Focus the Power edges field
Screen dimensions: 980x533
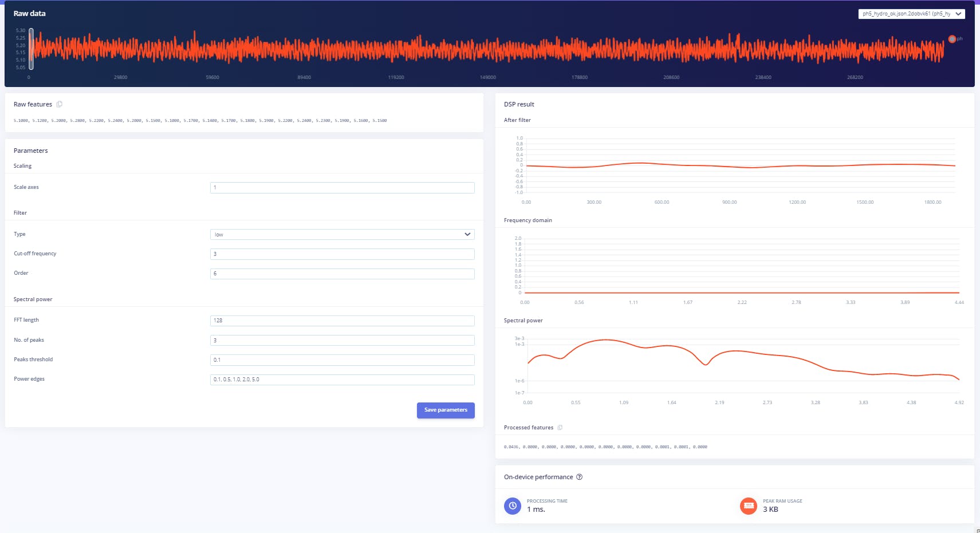coord(342,379)
